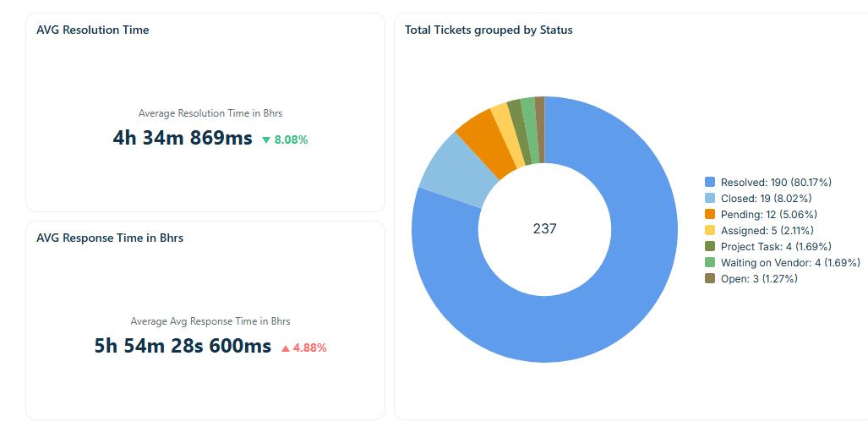The image size is (868, 438).
Task: Click the 4h 34m 869ms resolution value
Action: pyautogui.click(x=183, y=139)
